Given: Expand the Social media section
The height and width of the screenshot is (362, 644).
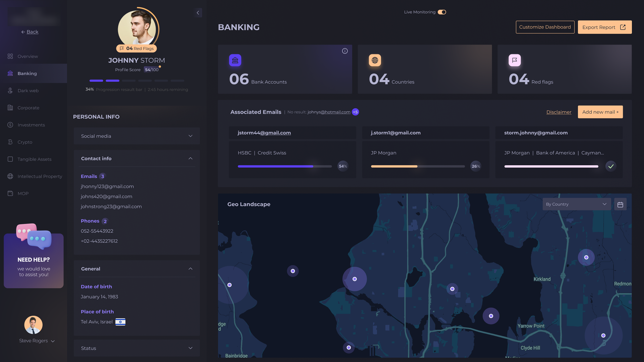Looking at the screenshot, I should [x=137, y=136].
